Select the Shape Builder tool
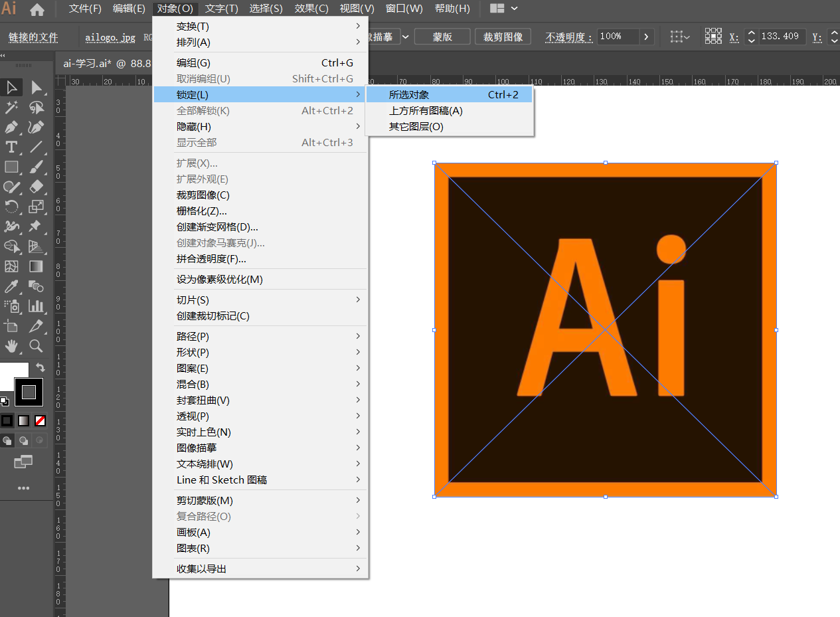Image resolution: width=840 pixels, height=617 pixels. pos(11,246)
